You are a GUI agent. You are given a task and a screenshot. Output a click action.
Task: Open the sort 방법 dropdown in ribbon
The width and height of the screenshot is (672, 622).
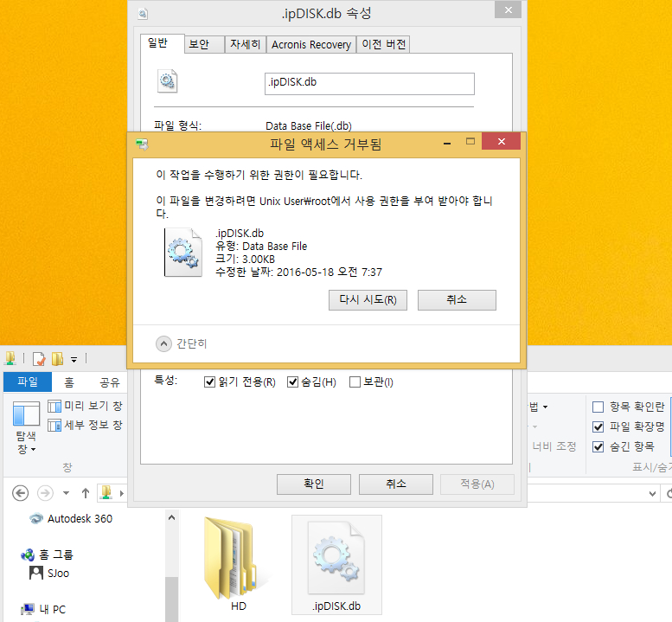point(539,407)
